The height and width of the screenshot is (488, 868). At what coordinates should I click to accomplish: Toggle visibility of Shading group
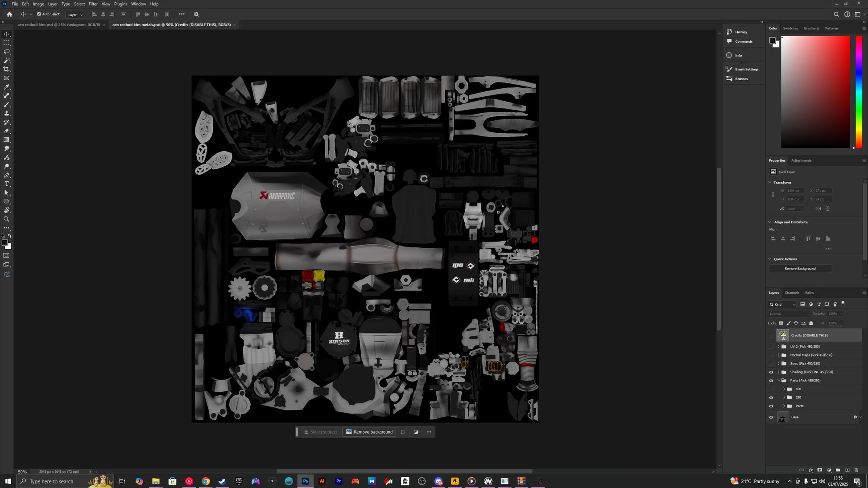[771, 372]
